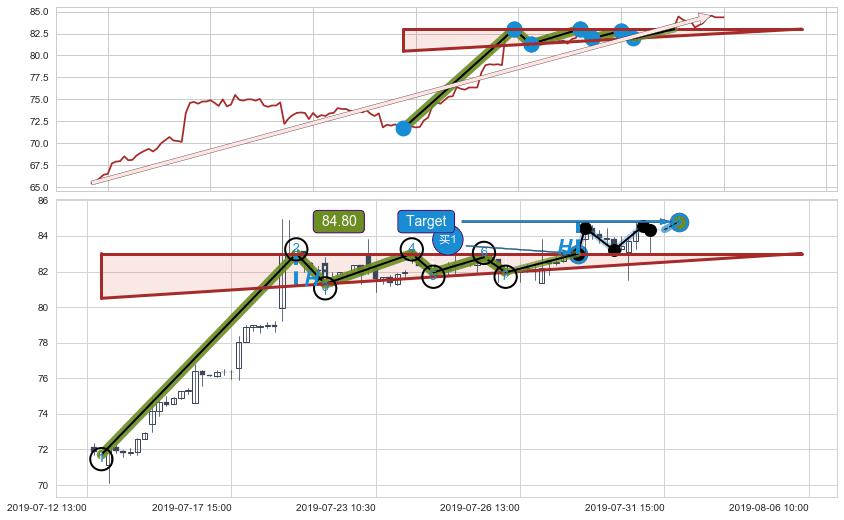This screenshot has width=844, height=520.
Task: Select wave point circle 1 at chart bottom
Action: click(101, 459)
